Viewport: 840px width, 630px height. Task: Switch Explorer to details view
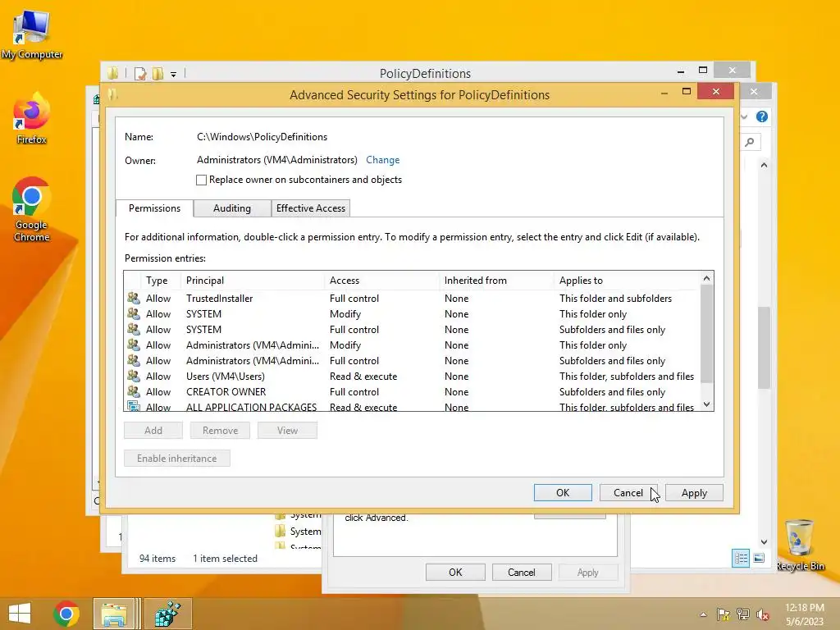pos(741,558)
